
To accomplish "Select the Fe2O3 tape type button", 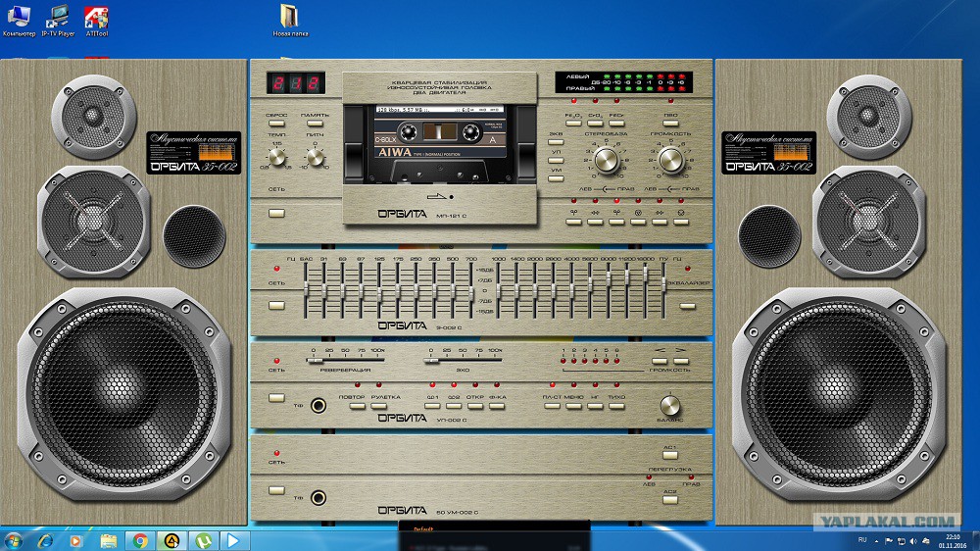I will point(573,124).
